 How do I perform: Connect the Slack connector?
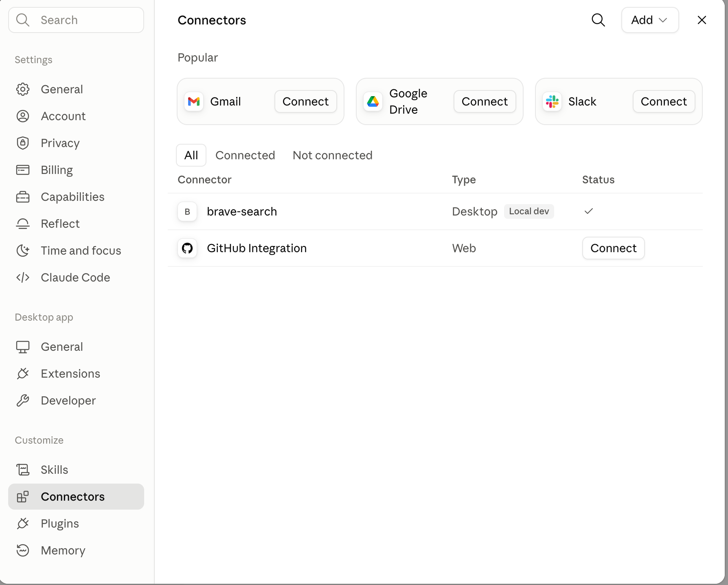pyautogui.click(x=664, y=101)
